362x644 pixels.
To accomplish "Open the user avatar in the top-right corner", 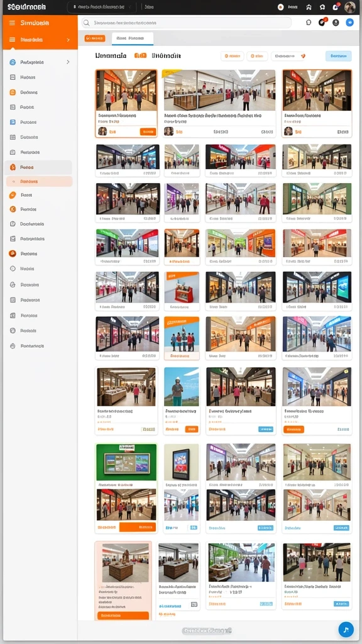I will (x=349, y=7).
